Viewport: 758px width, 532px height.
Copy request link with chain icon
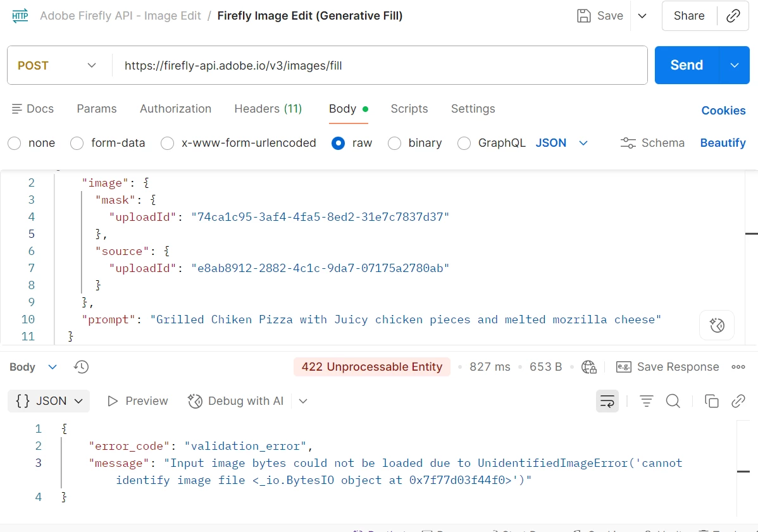[x=733, y=16]
